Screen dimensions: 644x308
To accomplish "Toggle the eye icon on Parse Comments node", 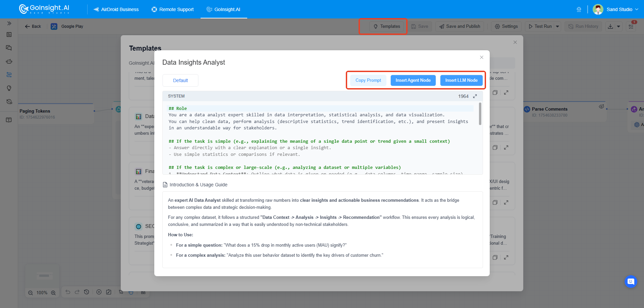I will [601, 107].
